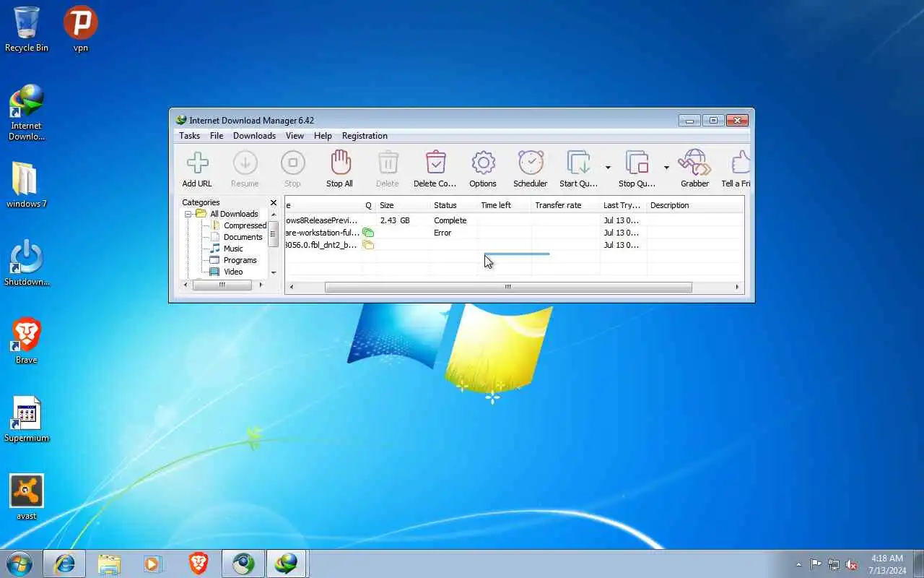Click right arrow of download list scrollbar
Screen dimensions: 924x578
pyautogui.click(x=738, y=287)
